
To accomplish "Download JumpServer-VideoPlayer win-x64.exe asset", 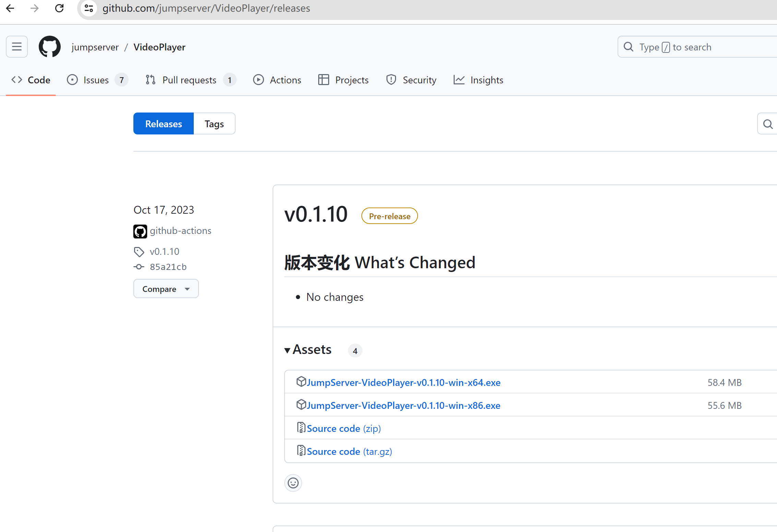I will (x=403, y=382).
